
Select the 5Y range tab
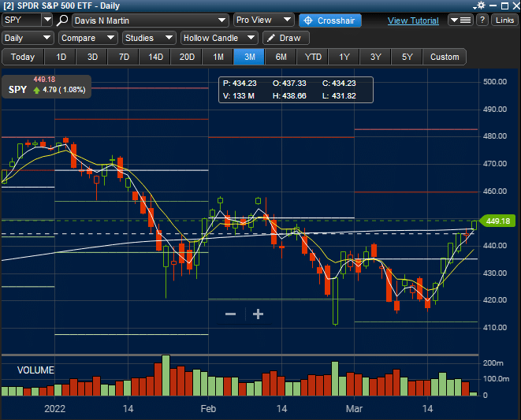pyautogui.click(x=407, y=57)
